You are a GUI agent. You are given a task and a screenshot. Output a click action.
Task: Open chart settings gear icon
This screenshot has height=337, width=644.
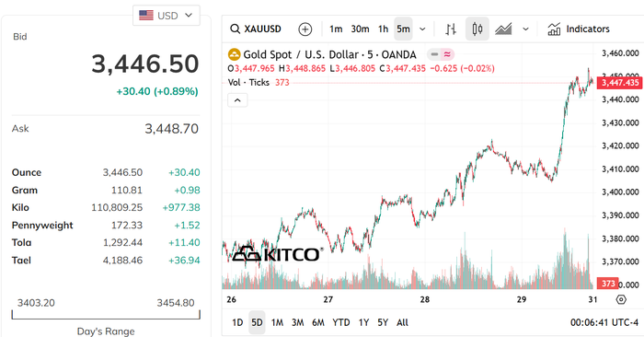621,299
